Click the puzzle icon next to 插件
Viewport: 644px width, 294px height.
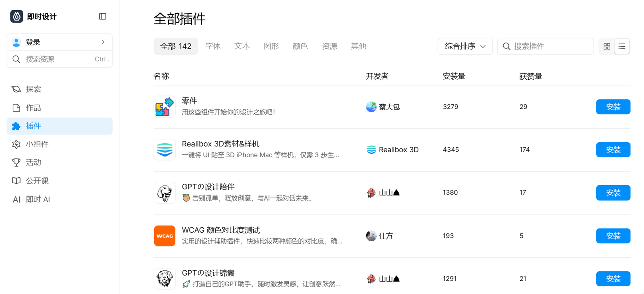[16, 126]
